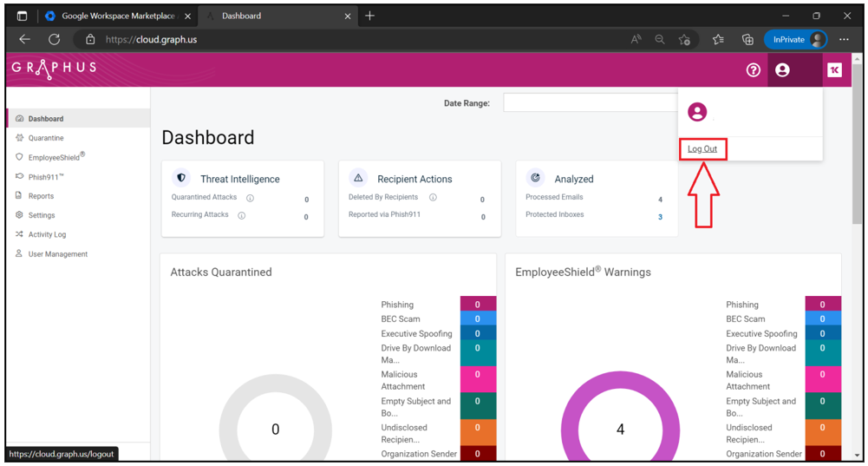Open the tab actions menu icon
This screenshot has width=868, height=466.
pyautogui.click(x=22, y=16)
